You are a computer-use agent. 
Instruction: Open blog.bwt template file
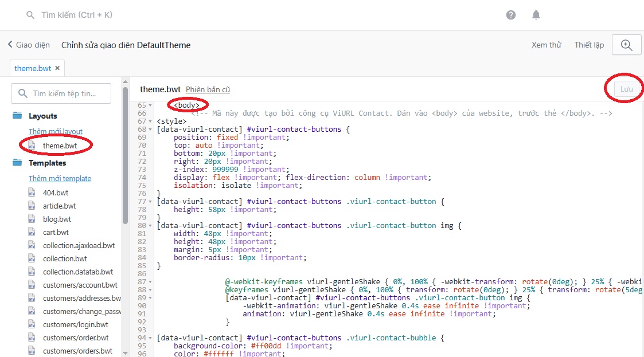[x=57, y=219]
